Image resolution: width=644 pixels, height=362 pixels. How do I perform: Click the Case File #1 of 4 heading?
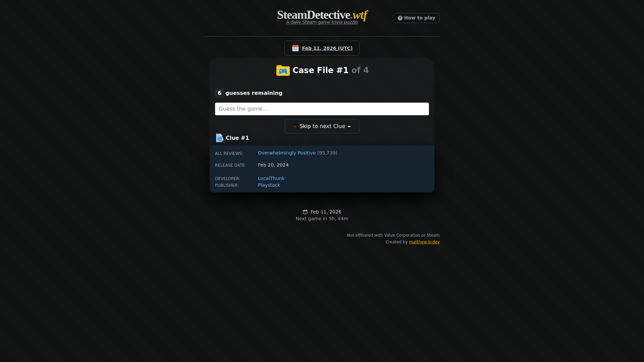[x=330, y=70]
